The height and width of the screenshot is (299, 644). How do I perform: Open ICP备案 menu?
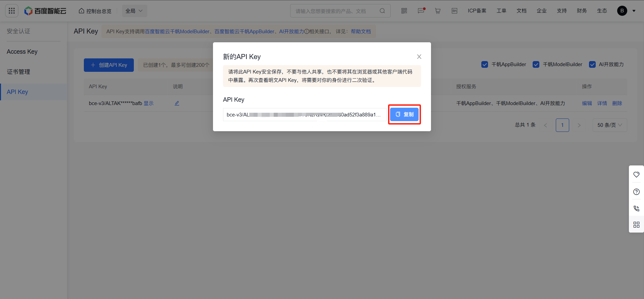tap(477, 11)
